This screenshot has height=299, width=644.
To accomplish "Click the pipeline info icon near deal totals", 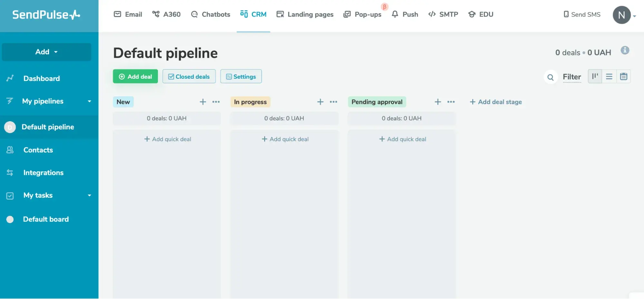I will [625, 50].
